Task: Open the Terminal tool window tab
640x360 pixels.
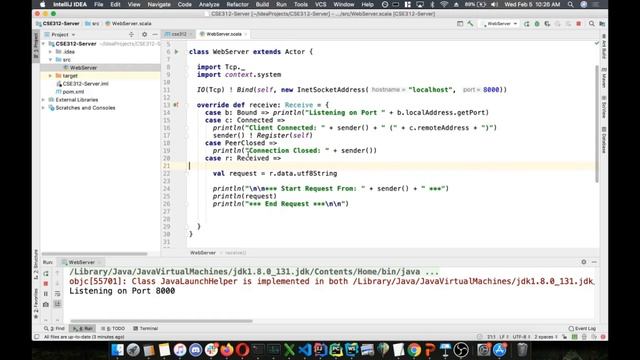Action: 146,329
